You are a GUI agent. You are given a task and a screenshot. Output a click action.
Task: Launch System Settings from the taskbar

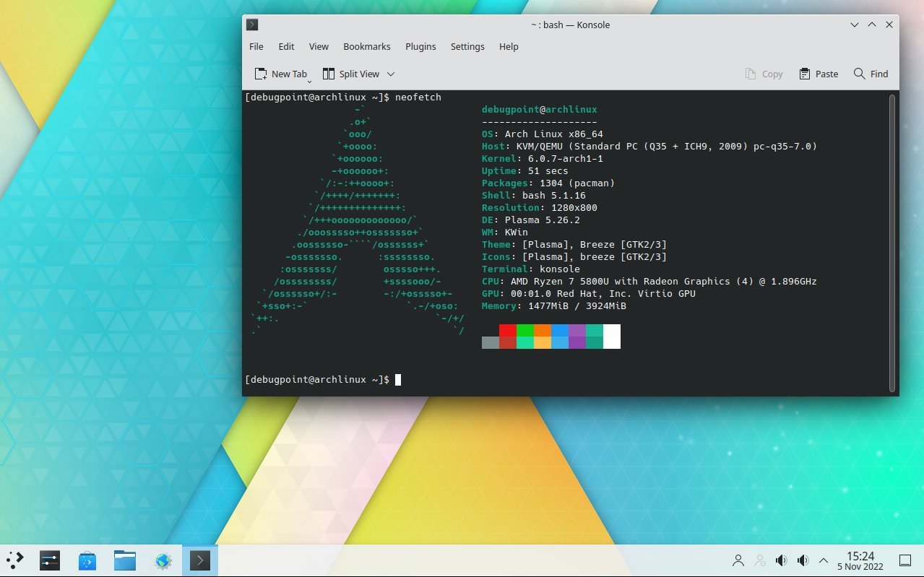coord(49,560)
